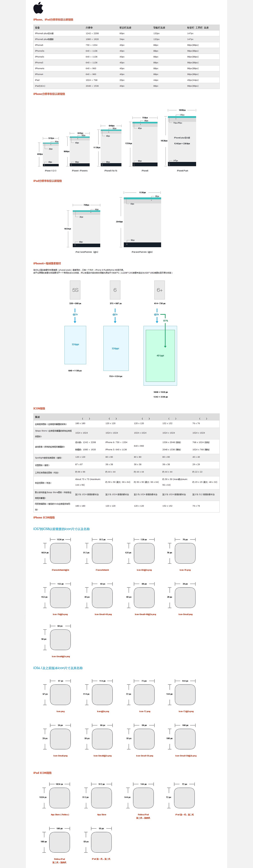The width and height of the screenshot is (253, 868).
Task: Click the '分辨率' column header
Action: tap(89, 28)
